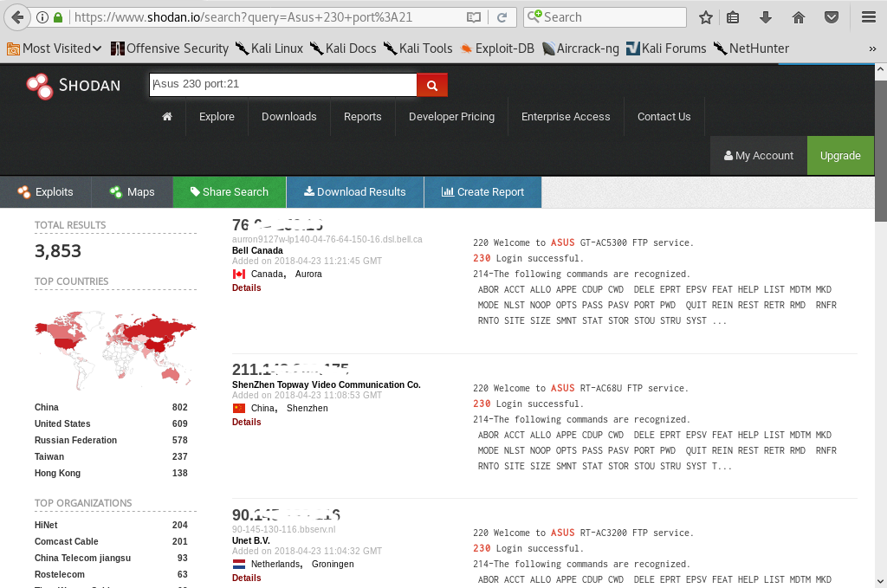
Task: Click the Canada flag icon
Action: pyautogui.click(x=239, y=275)
